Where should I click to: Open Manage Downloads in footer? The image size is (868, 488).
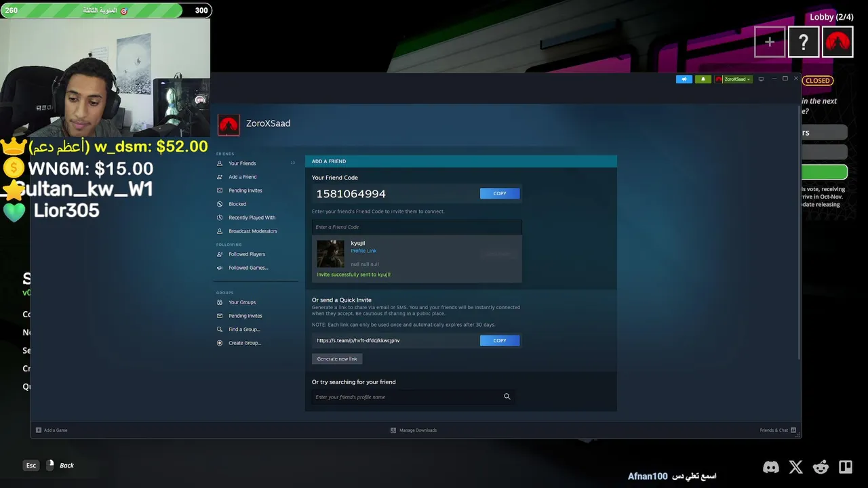[x=414, y=430]
